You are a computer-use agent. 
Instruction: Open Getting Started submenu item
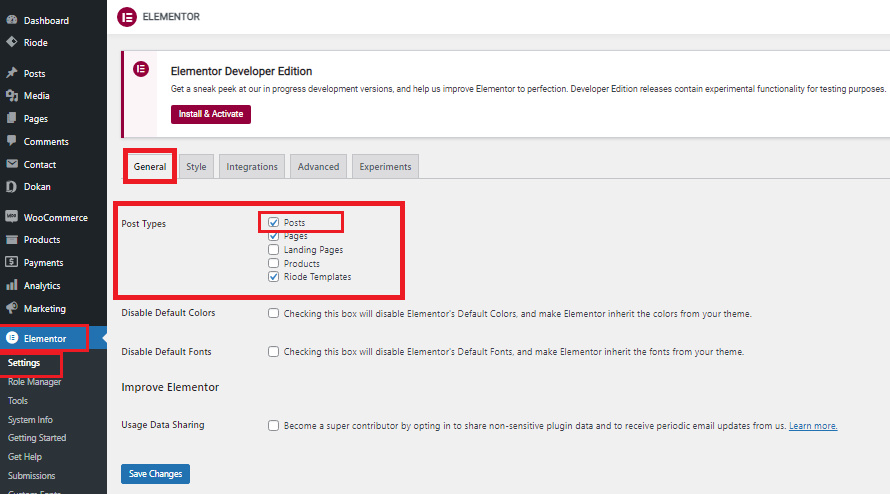click(x=37, y=438)
